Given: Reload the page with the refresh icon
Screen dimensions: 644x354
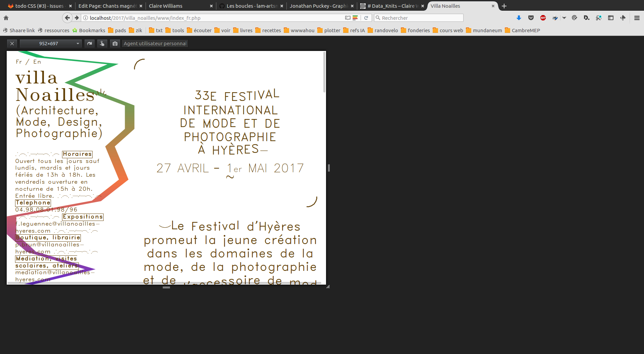Looking at the screenshot, I should [366, 18].
